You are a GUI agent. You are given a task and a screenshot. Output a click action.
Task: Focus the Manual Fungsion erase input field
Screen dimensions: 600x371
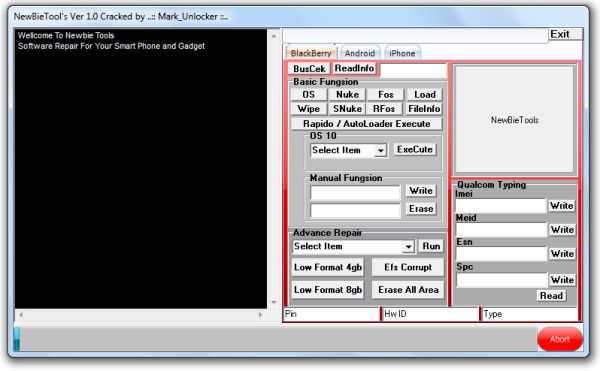tap(355, 210)
